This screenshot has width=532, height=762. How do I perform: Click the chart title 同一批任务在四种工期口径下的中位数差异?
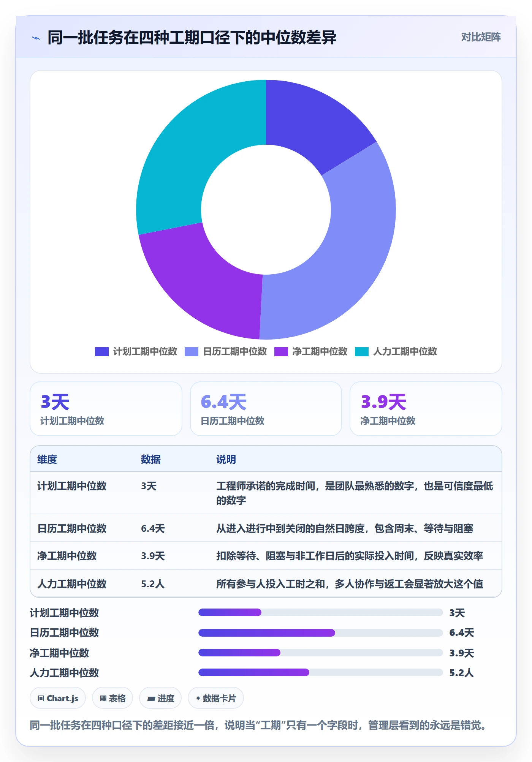[192, 38]
